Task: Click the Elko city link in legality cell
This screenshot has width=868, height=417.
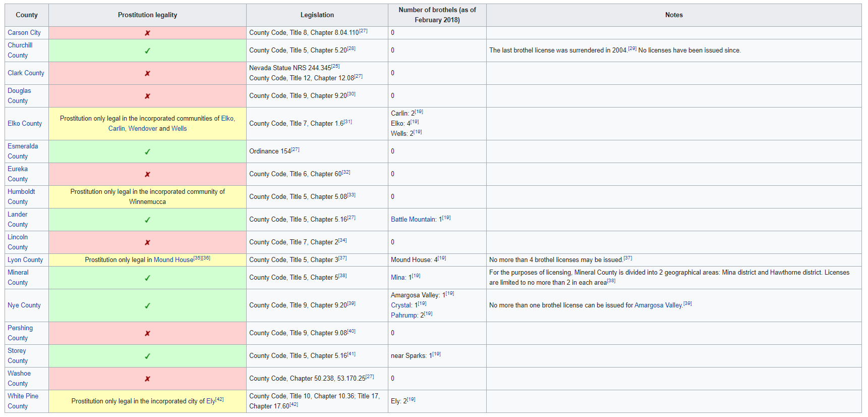Action: click(227, 119)
